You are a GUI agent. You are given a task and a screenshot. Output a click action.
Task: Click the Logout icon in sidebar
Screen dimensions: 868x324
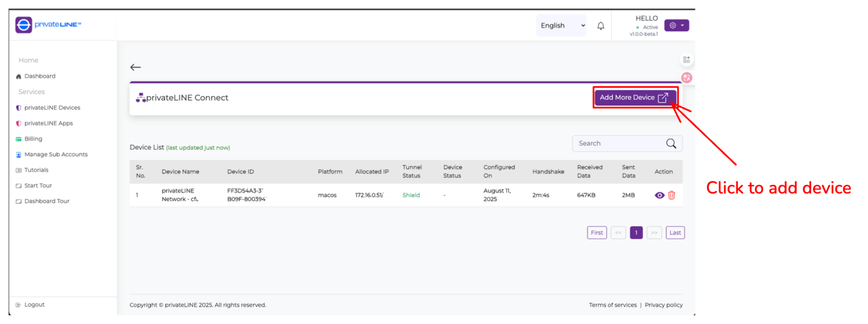pos(18,305)
